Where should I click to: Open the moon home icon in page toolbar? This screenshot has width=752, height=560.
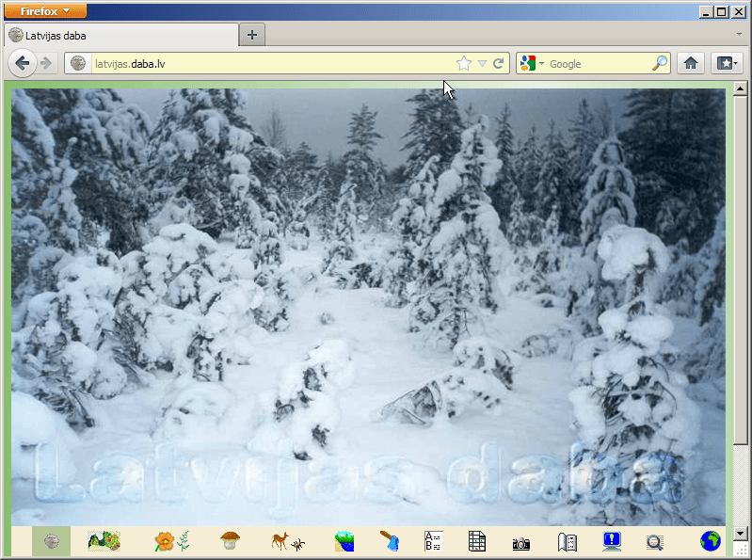pyautogui.click(x=52, y=541)
